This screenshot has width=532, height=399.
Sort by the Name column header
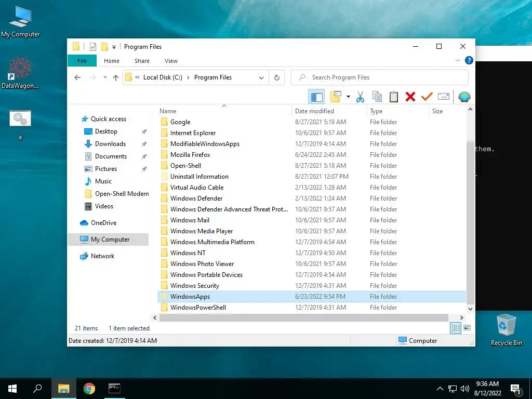point(224,111)
